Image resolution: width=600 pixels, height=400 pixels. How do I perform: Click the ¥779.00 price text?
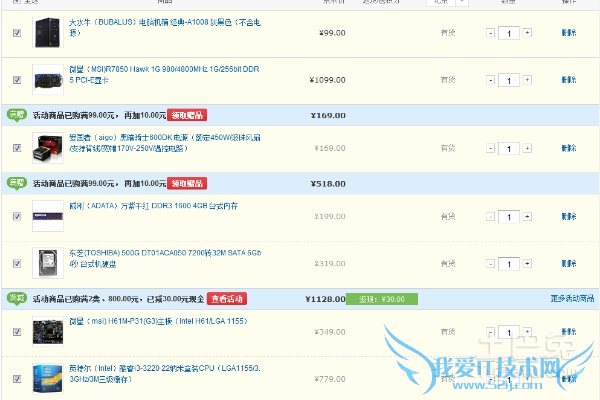pos(330,379)
